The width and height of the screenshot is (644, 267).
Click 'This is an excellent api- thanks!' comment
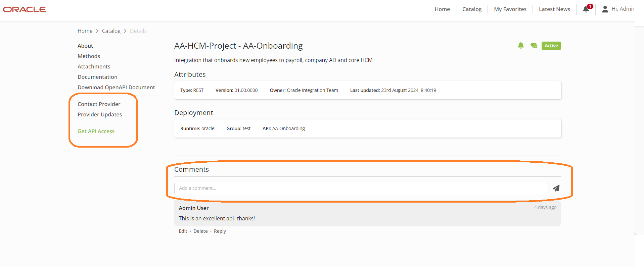point(217,218)
